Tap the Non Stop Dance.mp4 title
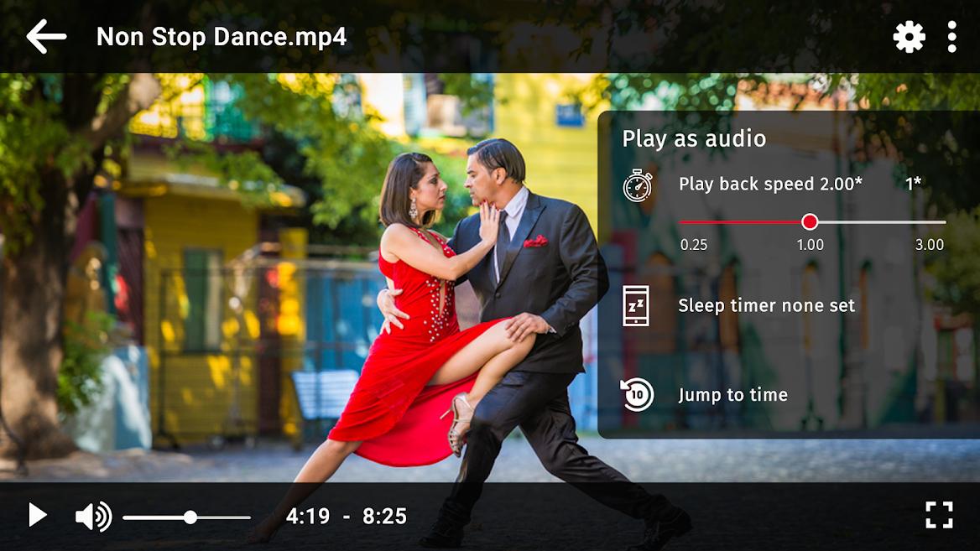Viewport: 980px width, 551px height. click(x=221, y=37)
